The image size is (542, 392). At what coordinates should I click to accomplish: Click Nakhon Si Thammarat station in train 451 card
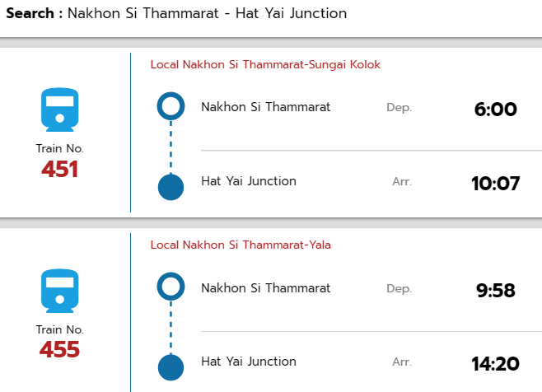click(265, 107)
